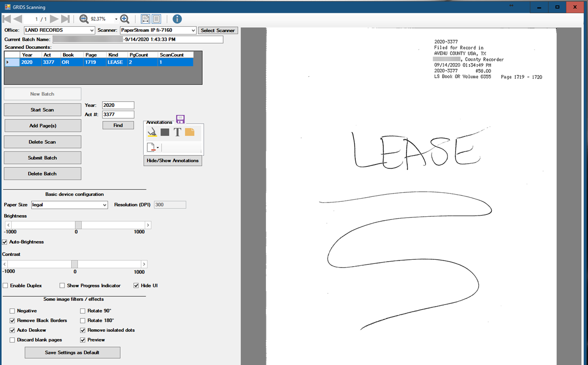Choose the text annotation T tool
This screenshot has width=588, height=365.
[x=177, y=132]
